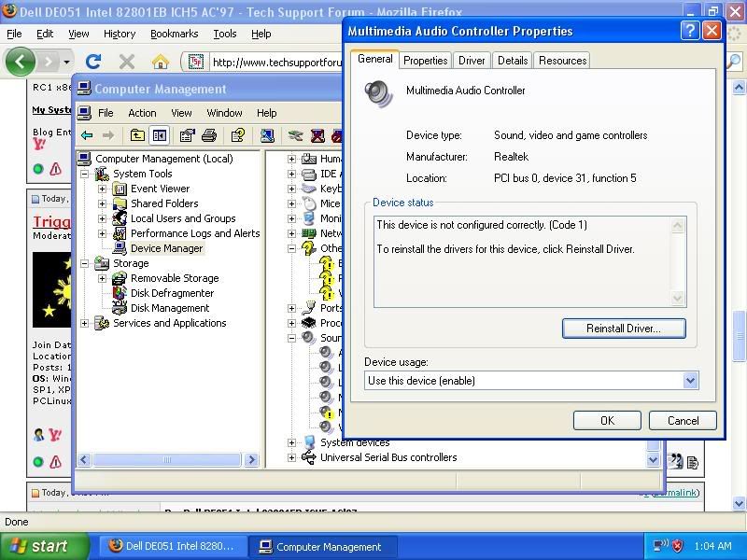Click Firefox green Back button
The width and height of the screenshot is (747, 560).
click(x=20, y=62)
